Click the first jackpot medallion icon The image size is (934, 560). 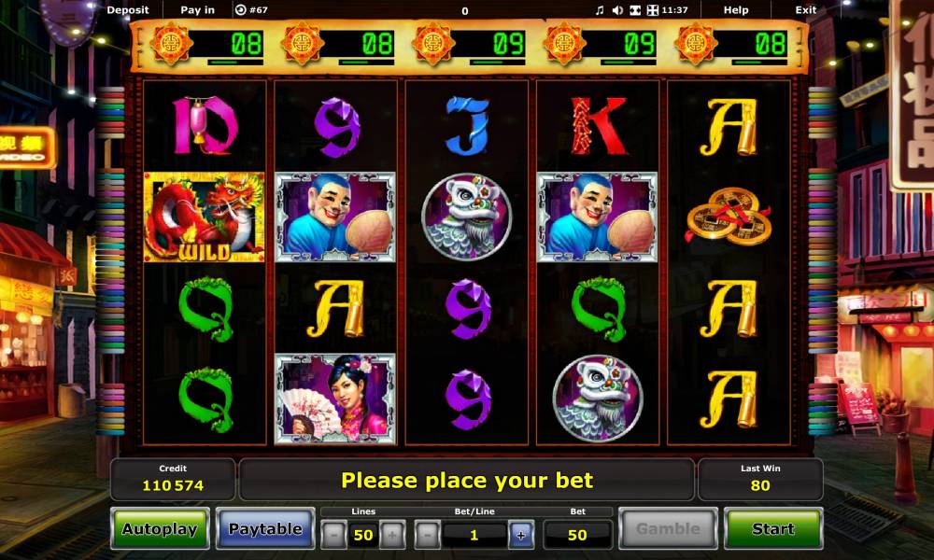click(x=171, y=44)
